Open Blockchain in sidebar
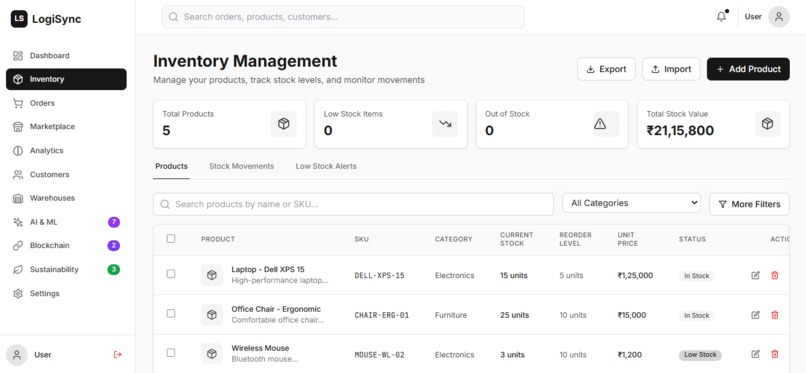806x373 pixels. click(66, 246)
